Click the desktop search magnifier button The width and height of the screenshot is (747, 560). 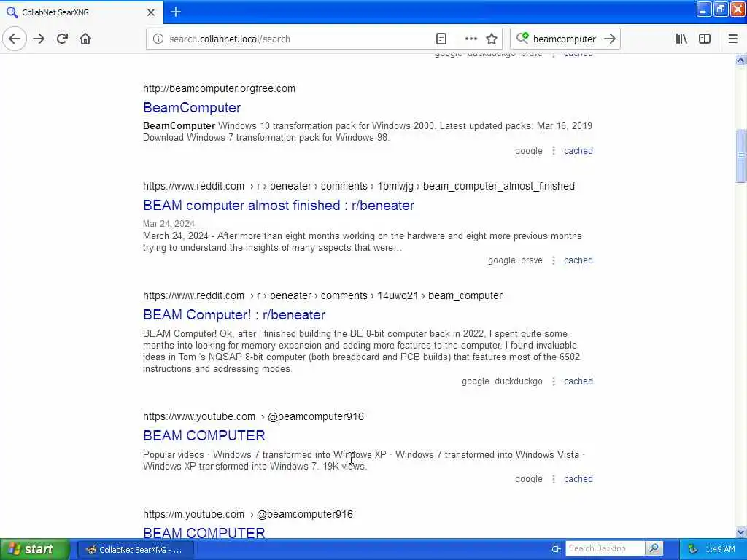click(654, 548)
